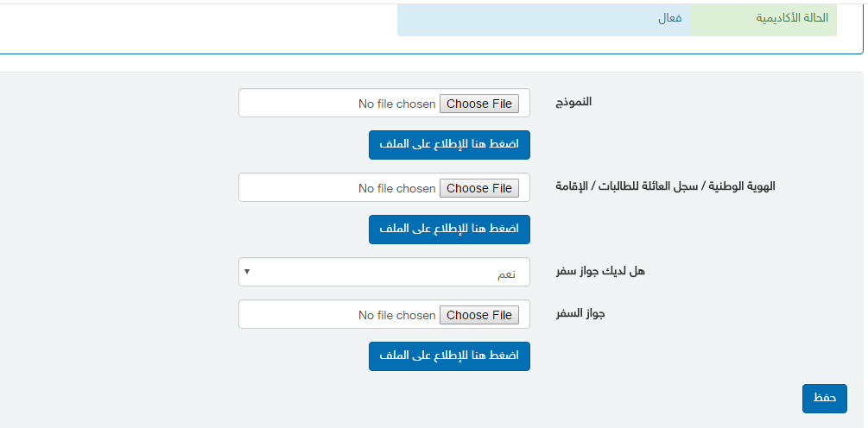Click Choose File for النموذج
The image size is (868, 428).
pyautogui.click(x=478, y=104)
